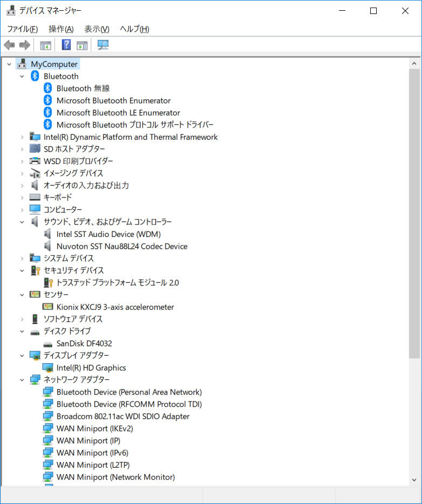Collapse the MyComputer root node
This screenshot has height=504, width=422.
(x=9, y=64)
